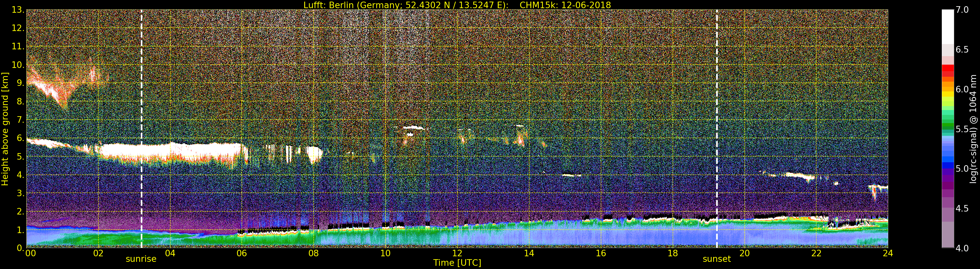
Task: Click the '3.' height tick label
Action: click(x=20, y=193)
